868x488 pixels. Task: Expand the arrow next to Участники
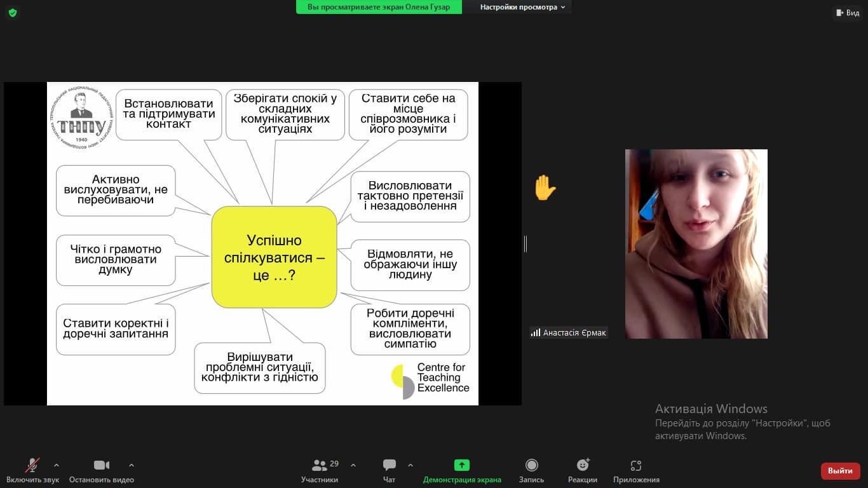tap(353, 465)
